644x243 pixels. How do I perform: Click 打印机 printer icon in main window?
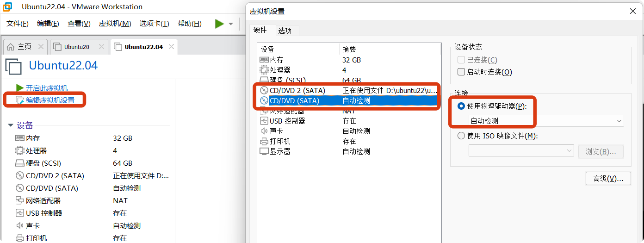click(19, 238)
